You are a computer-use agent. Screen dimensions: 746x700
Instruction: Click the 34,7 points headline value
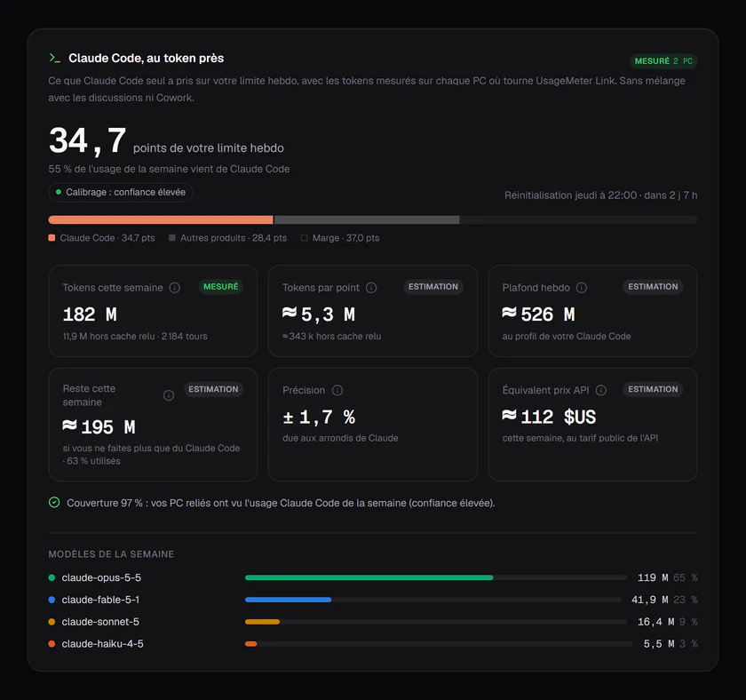pyautogui.click(x=88, y=141)
